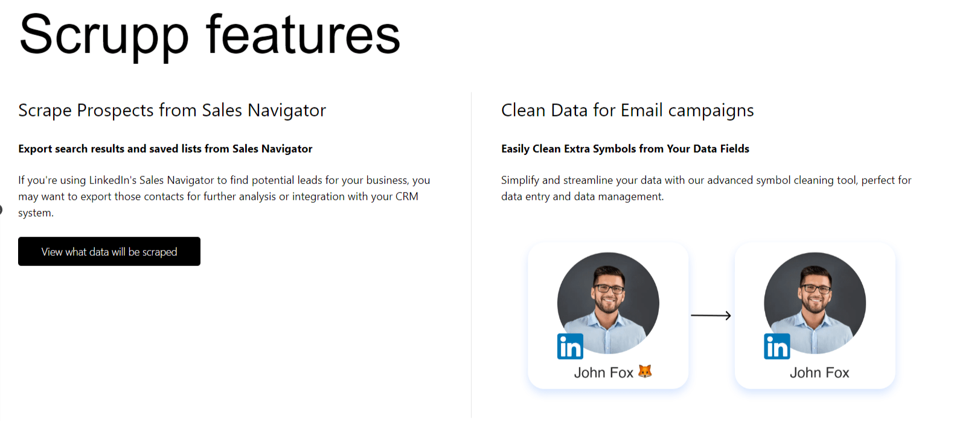Viewport: 980px width, 421px height.
Task: Click the cleaned "John Fox" name on right card
Action: pos(819,373)
